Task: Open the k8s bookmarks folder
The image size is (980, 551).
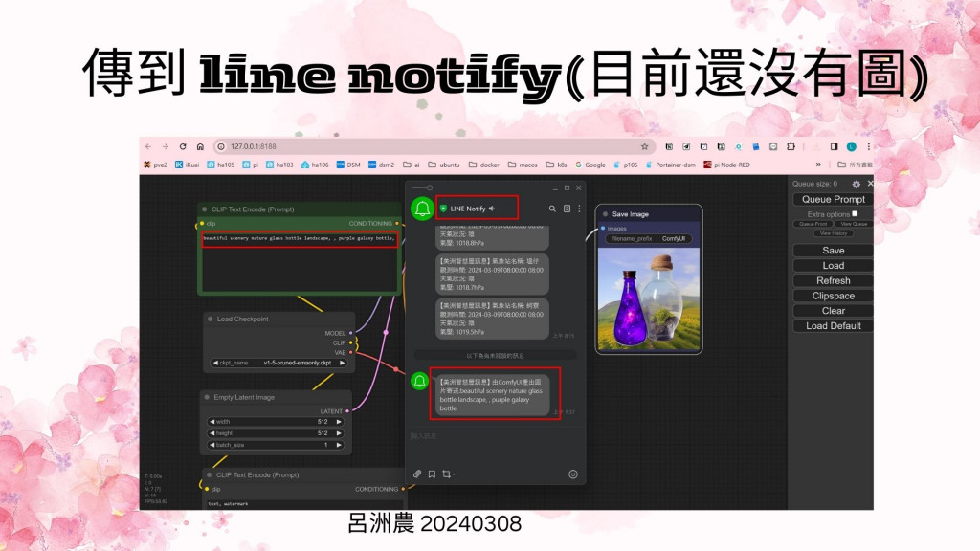Action: pyautogui.click(x=556, y=165)
